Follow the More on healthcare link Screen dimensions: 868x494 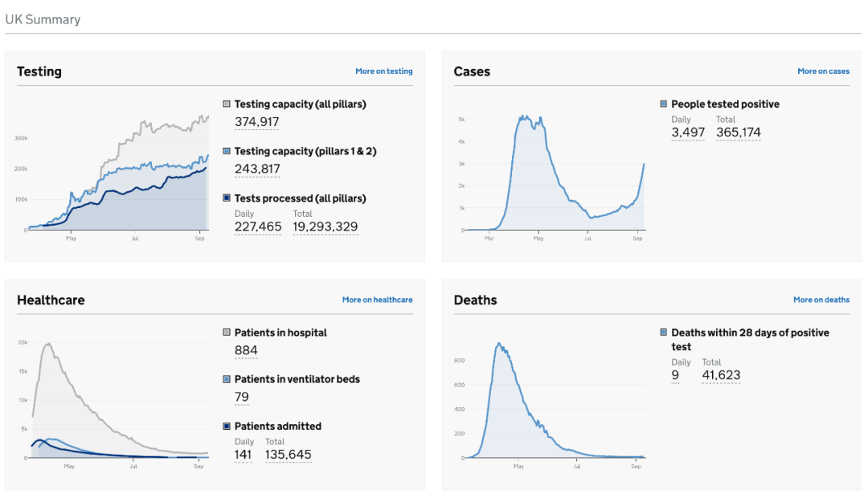coord(377,300)
